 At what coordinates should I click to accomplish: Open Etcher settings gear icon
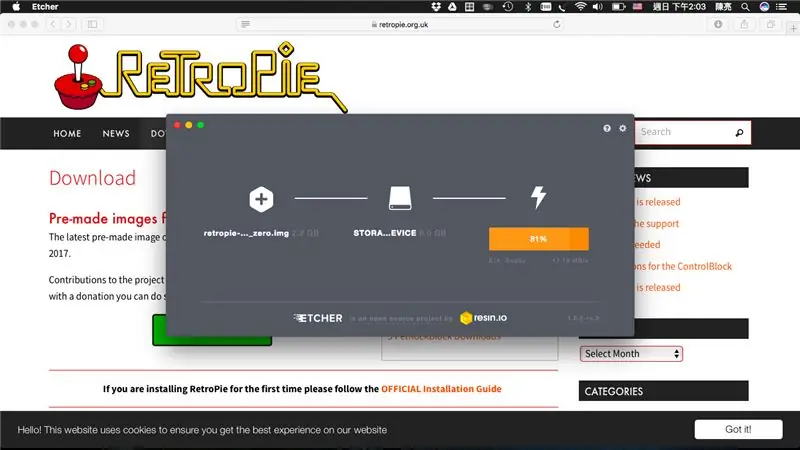[x=622, y=129]
